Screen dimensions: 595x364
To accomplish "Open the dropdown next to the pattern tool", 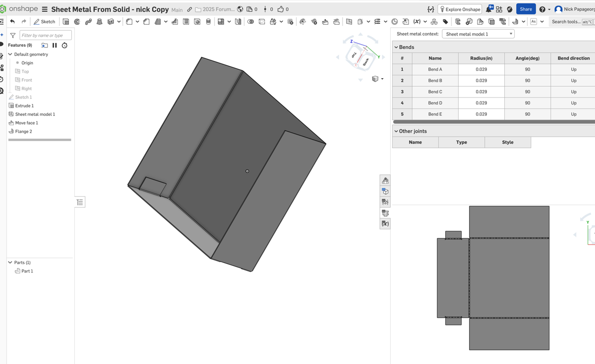I will 229,22.
